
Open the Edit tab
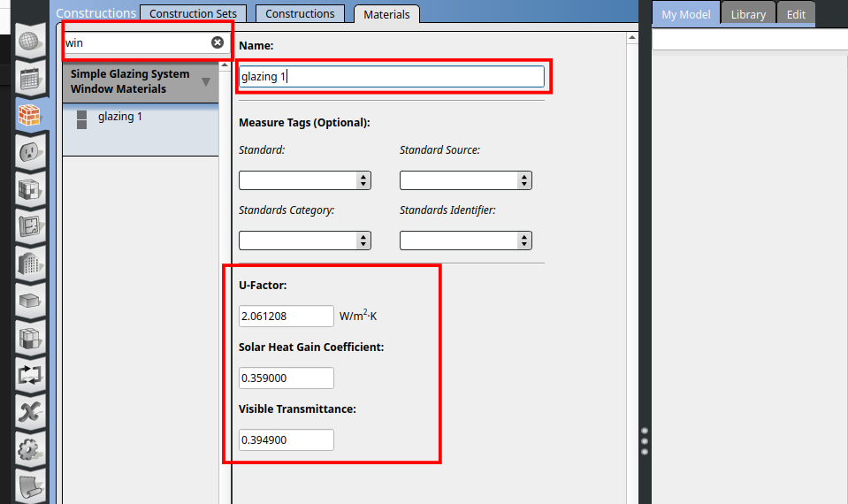[796, 14]
